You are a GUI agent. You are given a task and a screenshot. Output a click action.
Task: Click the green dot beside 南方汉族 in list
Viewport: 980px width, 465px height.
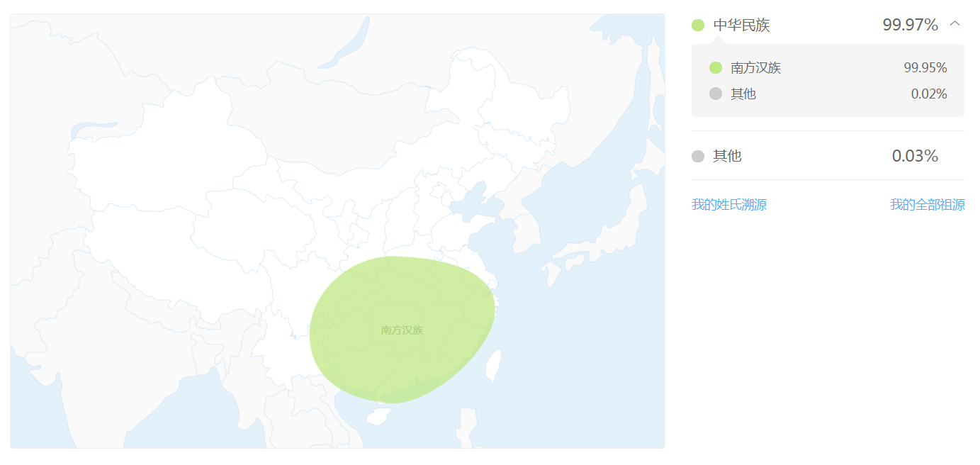click(x=716, y=68)
